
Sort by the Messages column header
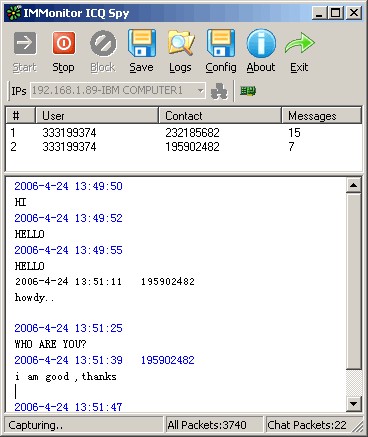click(x=322, y=116)
